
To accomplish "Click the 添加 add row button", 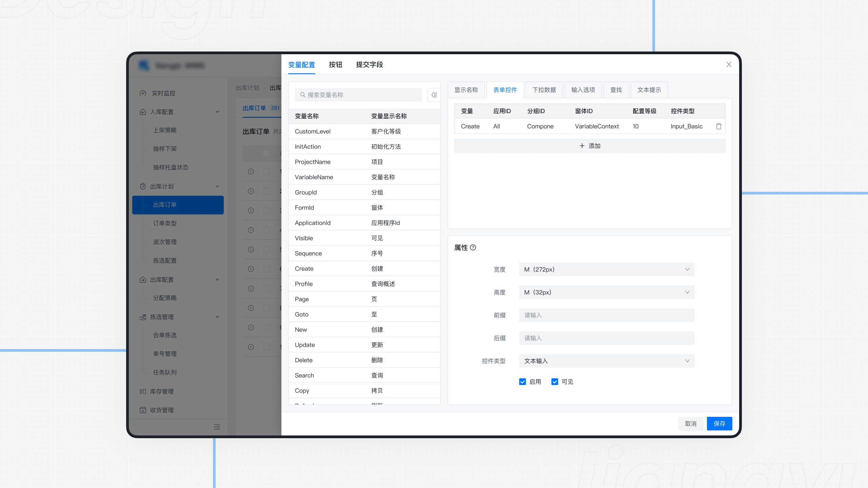I will [x=590, y=146].
